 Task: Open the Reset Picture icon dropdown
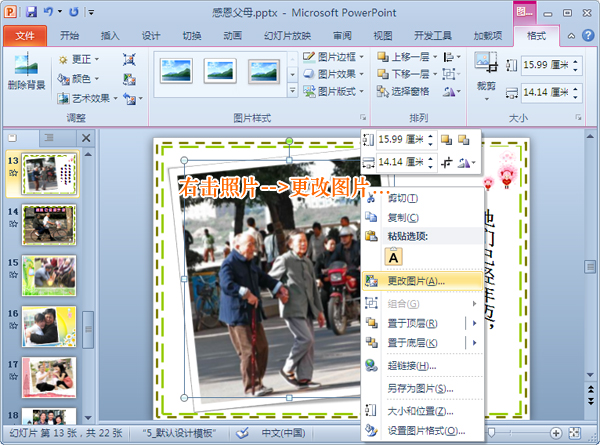coord(141,99)
